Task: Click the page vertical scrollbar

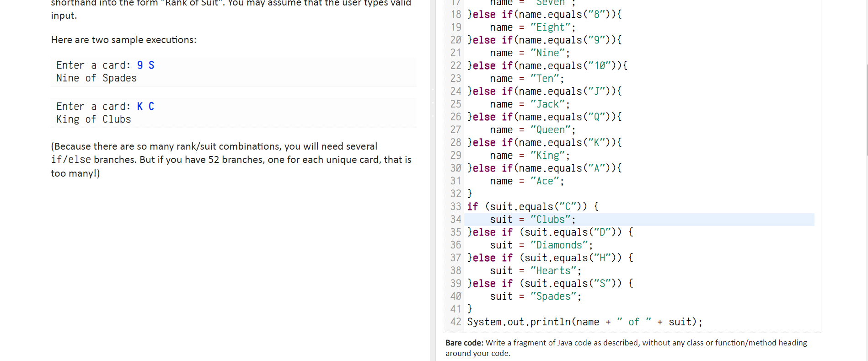Action: [x=866, y=110]
